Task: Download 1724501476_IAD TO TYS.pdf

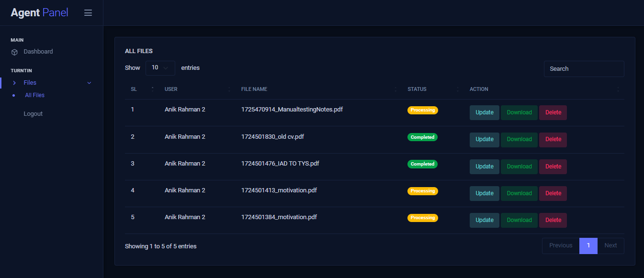Action: tap(520, 167)
